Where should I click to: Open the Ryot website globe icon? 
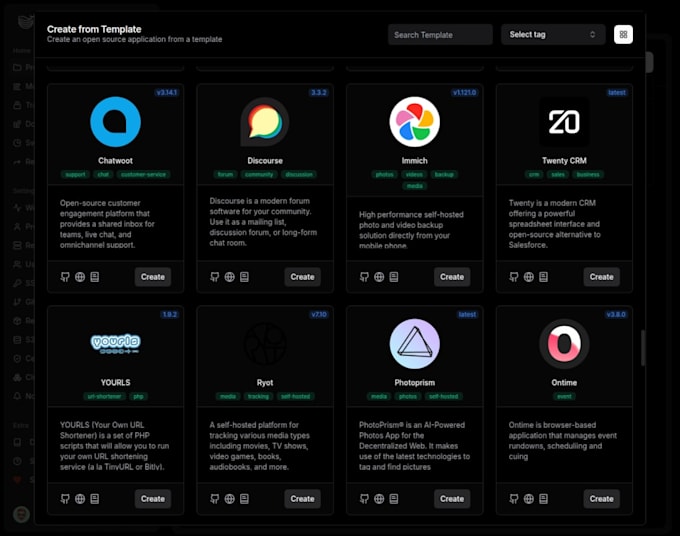pos(229,499)
